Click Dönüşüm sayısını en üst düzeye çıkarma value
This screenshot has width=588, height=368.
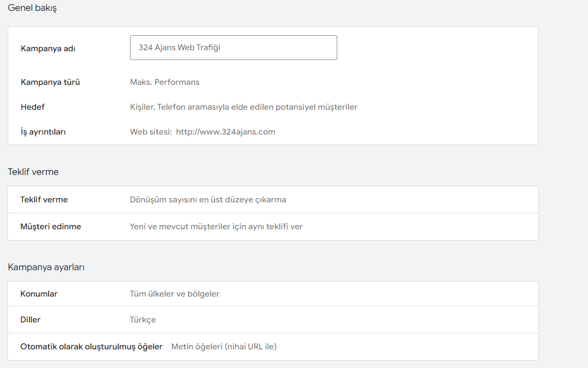(208, 200)
